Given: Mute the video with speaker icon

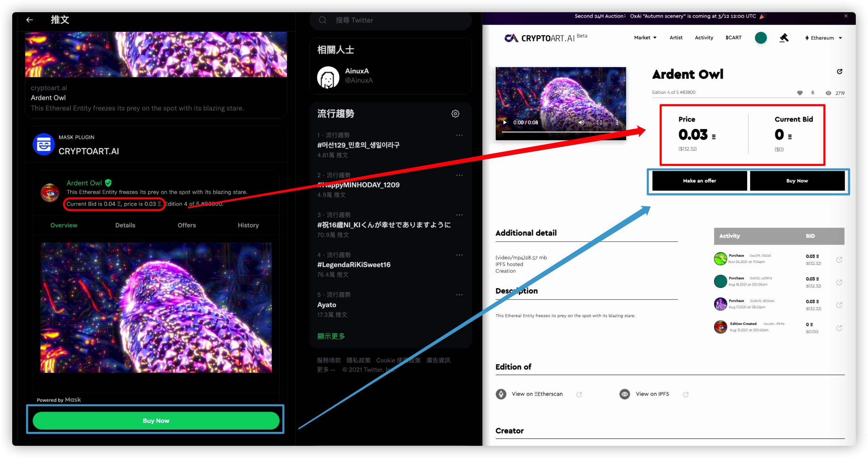Looking at the screenshot, I should [x=581, y=123].
